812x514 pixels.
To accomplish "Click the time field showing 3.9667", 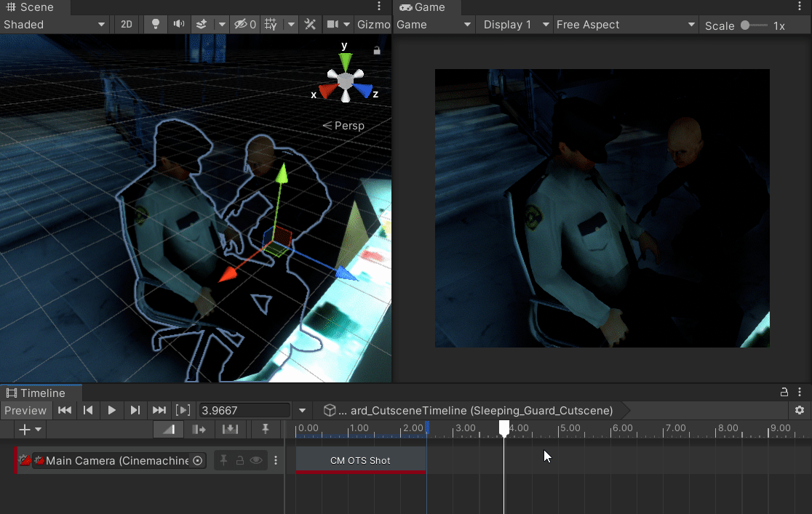I will tap(244, 411).
